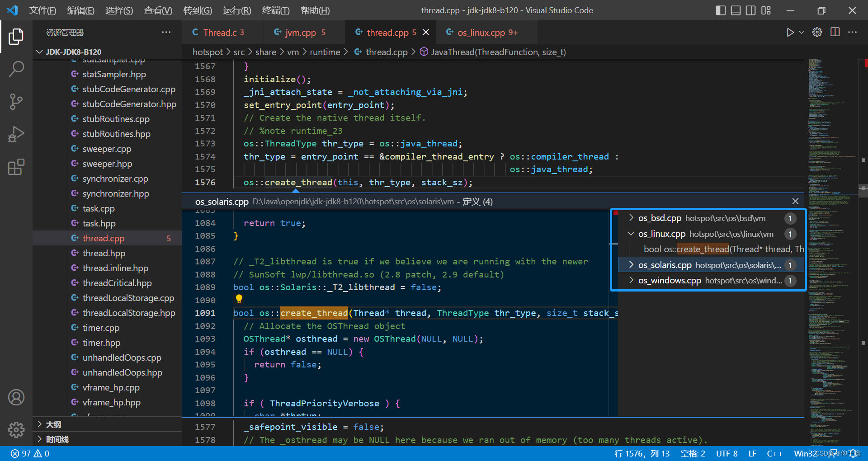Open the Extensions view

click(x=16, y=167)
